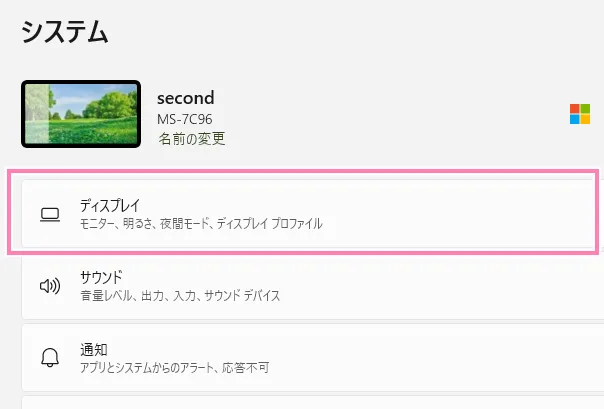
Task: Click the PC name "second"
Action: click(186, 98)
